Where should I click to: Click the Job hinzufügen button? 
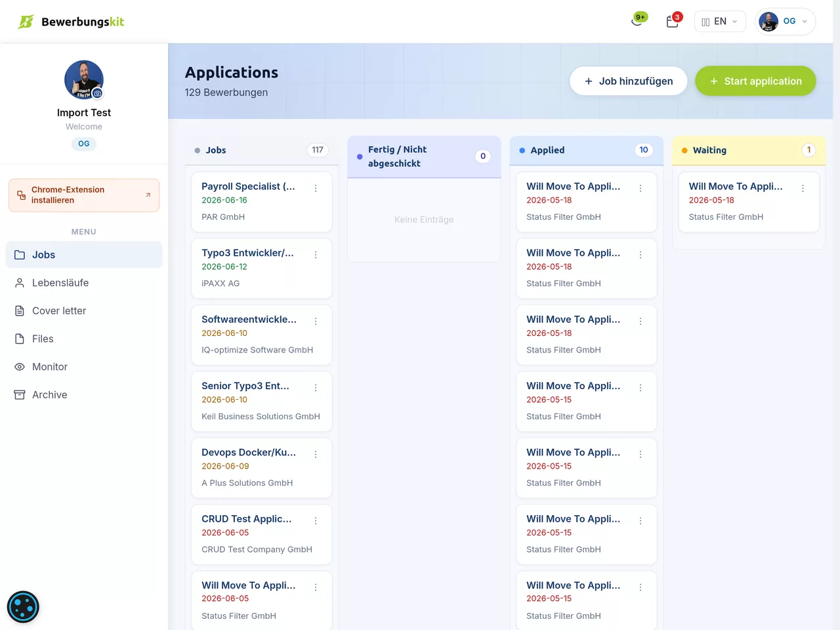(x=629, y=81)
